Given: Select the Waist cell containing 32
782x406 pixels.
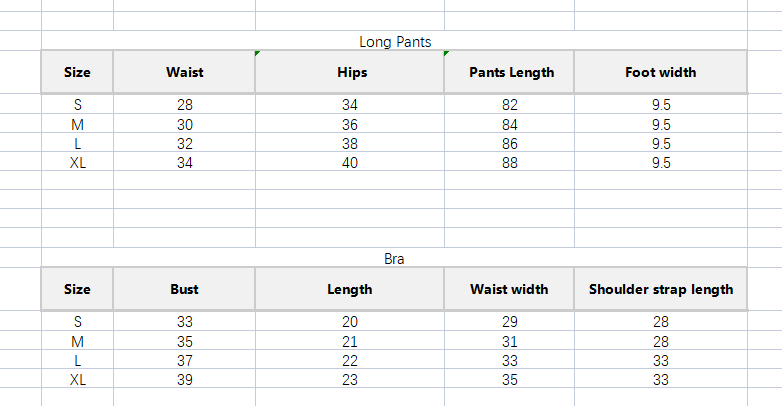Looking at the screenshot, I should [184, 144].
